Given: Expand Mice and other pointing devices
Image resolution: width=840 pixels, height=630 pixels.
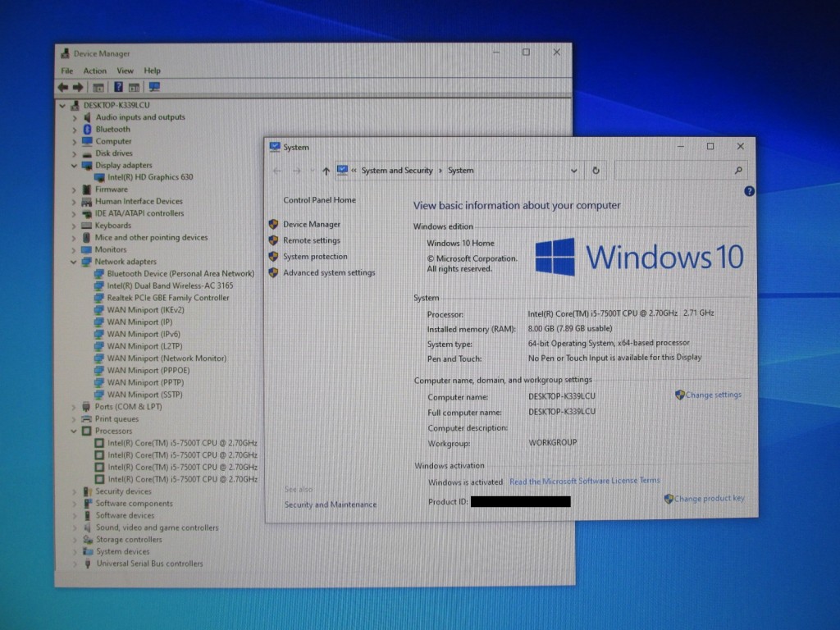Looking at the screenshot, I should coord(74,238).
